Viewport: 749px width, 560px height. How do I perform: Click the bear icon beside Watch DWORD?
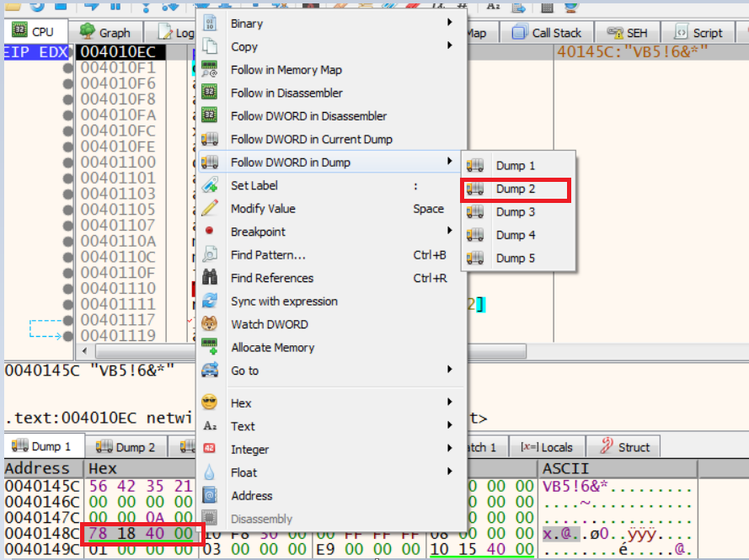pos(210,324)
